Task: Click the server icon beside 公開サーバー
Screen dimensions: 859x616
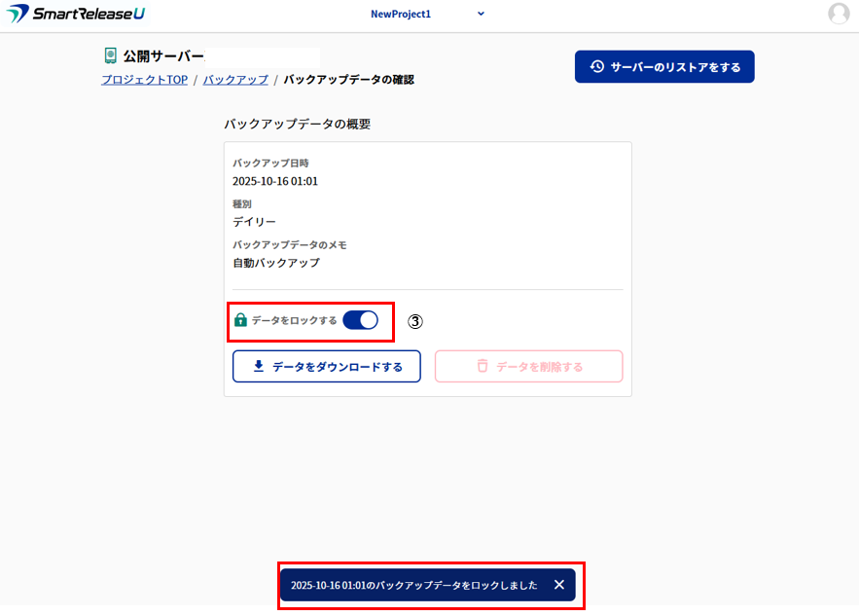Action: (x=110, y=55)
